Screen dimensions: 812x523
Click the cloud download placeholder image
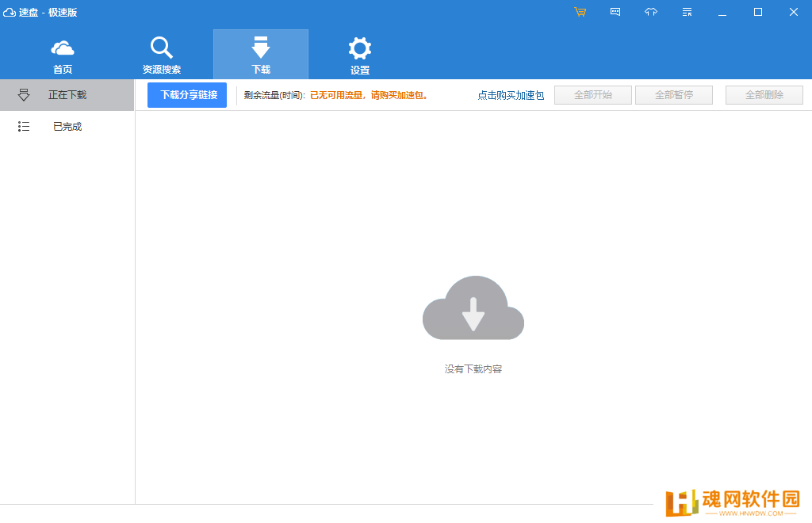tap(473, 308)
